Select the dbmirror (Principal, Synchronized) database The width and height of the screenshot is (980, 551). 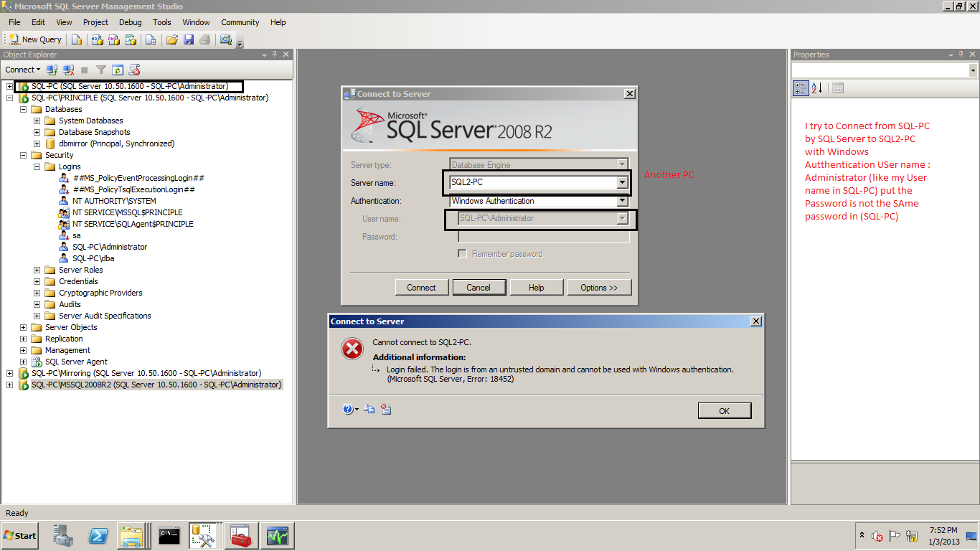pyautogui.click(x=116, y=143)
